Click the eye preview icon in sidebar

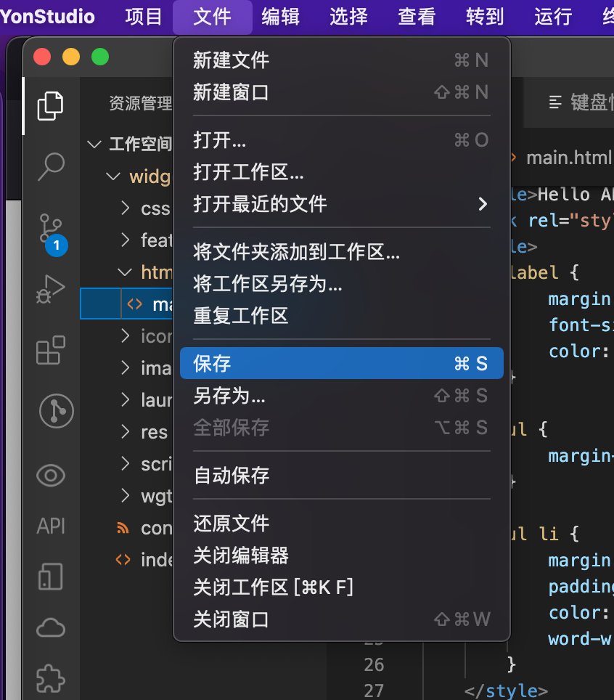tap(51, 476)
